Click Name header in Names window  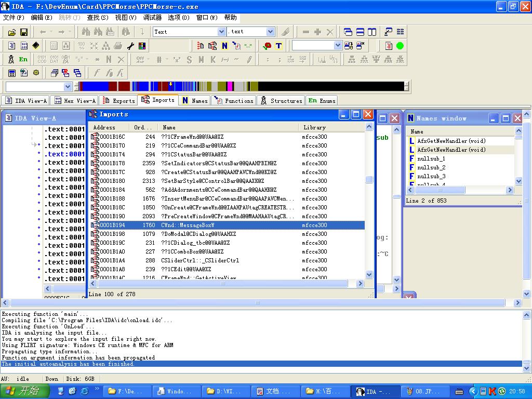coord(460,131)
